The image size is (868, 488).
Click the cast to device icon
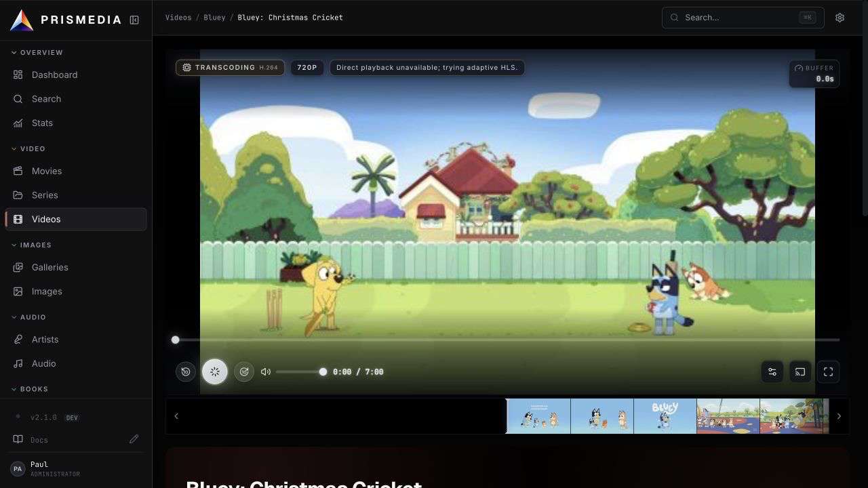click(x=800, y=371)
